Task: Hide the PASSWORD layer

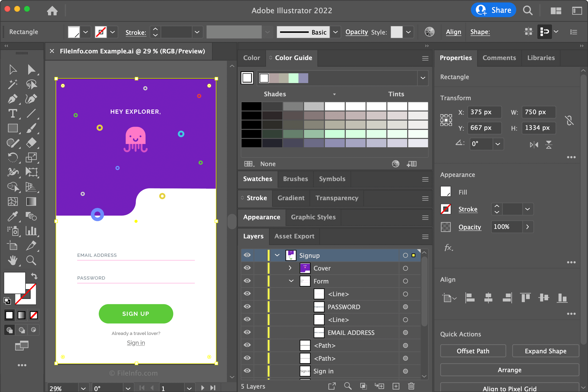Action: [x=247, y=307]
